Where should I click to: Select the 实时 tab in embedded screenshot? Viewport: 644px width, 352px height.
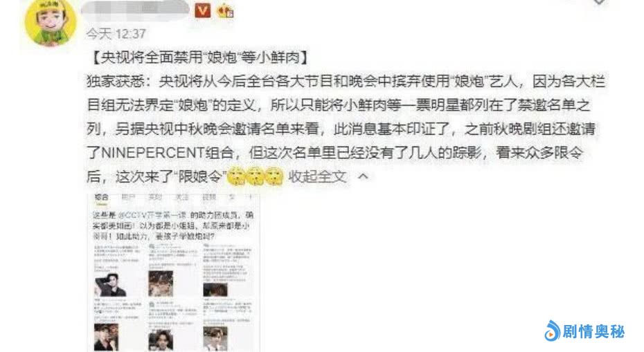[x=155, y=197]
